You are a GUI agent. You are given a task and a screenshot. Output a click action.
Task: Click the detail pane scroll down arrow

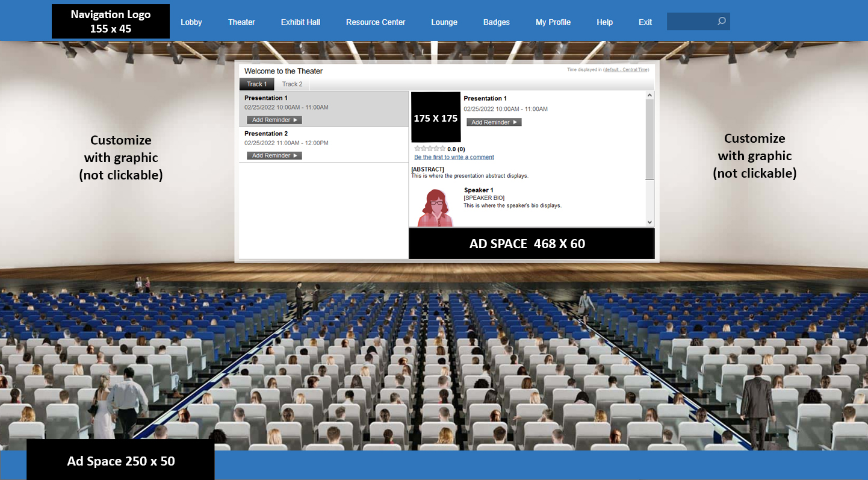click(x=650, y=222)
